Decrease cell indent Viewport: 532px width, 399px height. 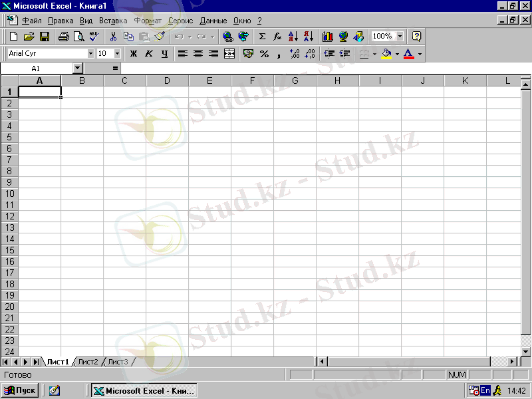329,54
